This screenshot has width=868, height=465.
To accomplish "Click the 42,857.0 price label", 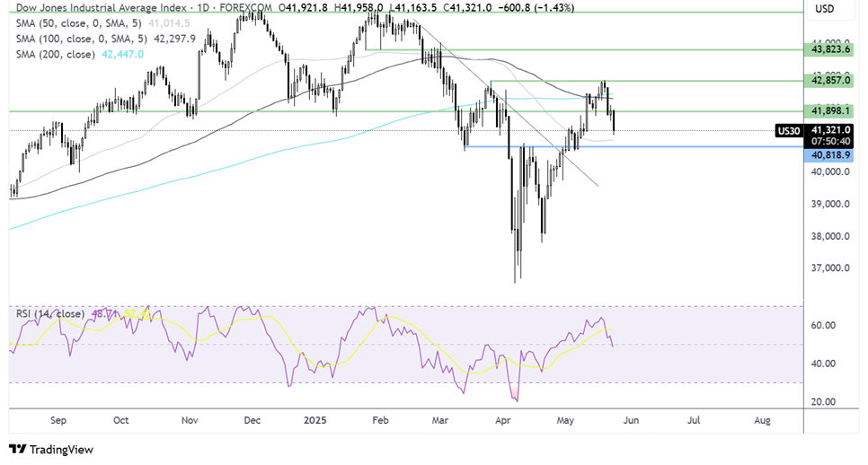I will pos(830,81).
